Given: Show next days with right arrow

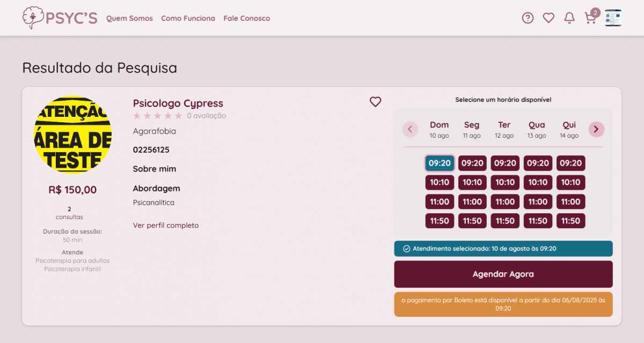Looking at the screenshot, I should [596, 129].
